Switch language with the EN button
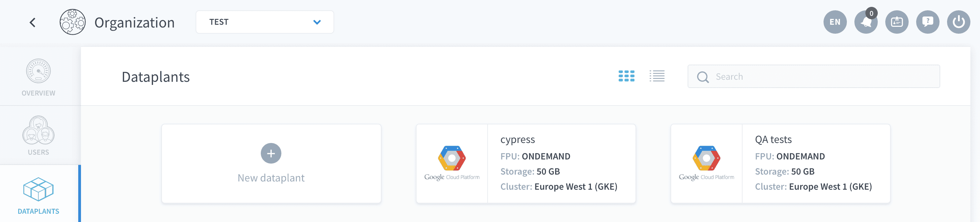The image size is (980, 222). (835, 22)
